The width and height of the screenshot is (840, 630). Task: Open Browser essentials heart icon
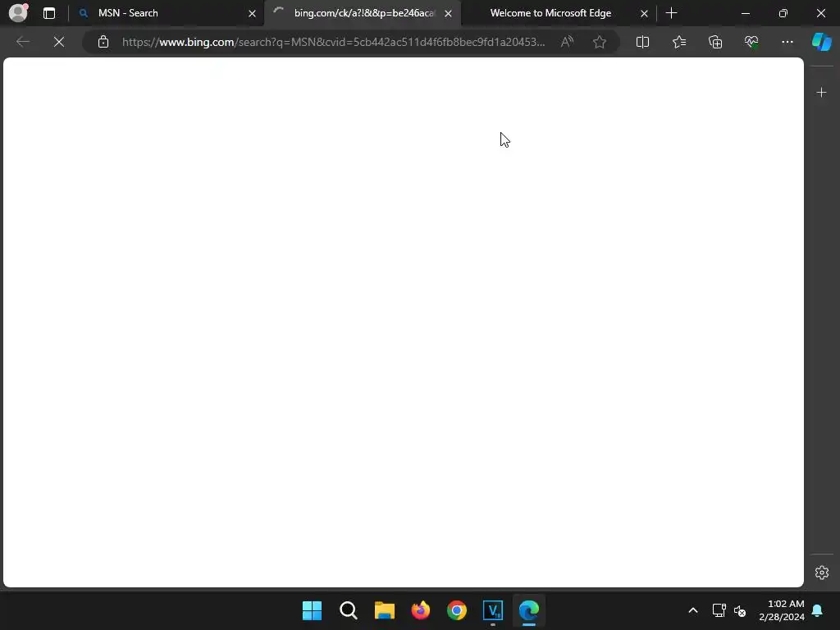pyautogui.click(x=751, y=42)
